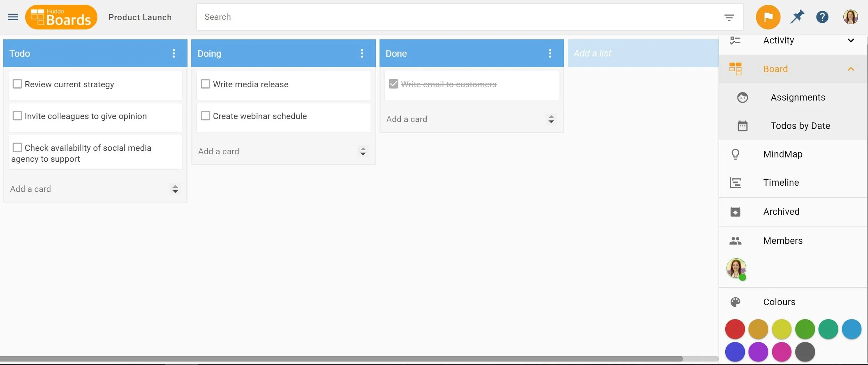
Task: Expand the Activity section
Action: coord(851,40)
